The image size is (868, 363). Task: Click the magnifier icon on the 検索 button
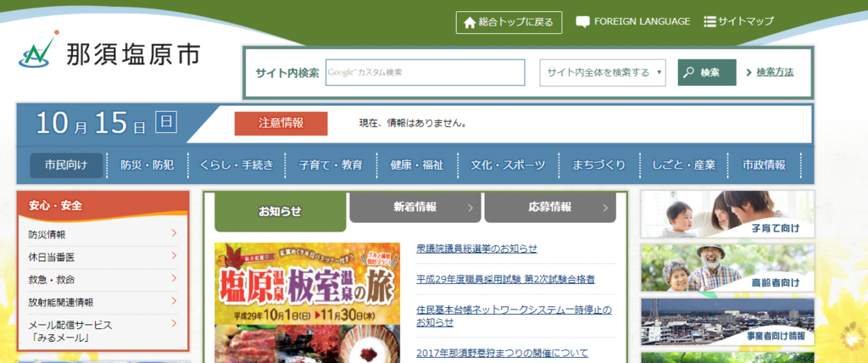pos(688,73)
